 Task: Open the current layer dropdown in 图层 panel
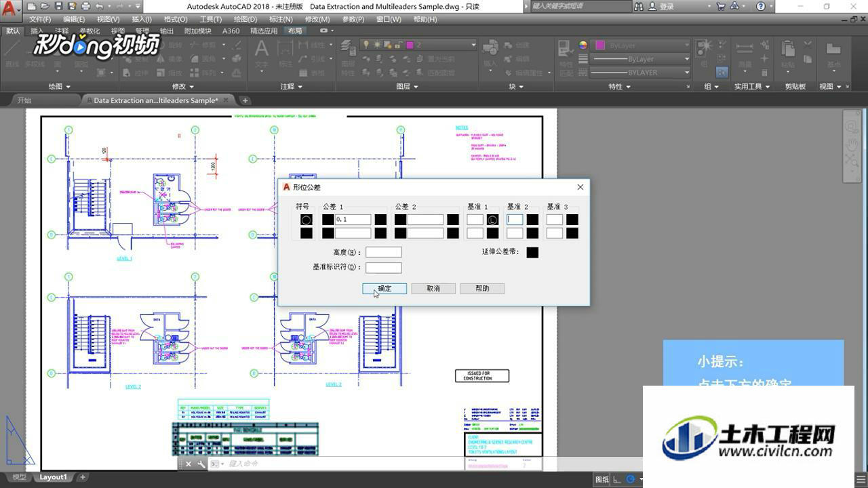[x=473, y=45]
